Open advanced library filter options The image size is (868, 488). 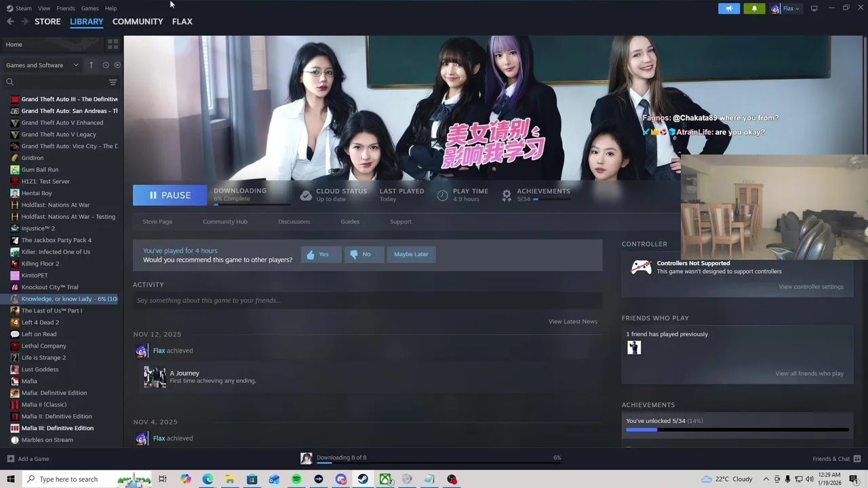tap(113, 82)
